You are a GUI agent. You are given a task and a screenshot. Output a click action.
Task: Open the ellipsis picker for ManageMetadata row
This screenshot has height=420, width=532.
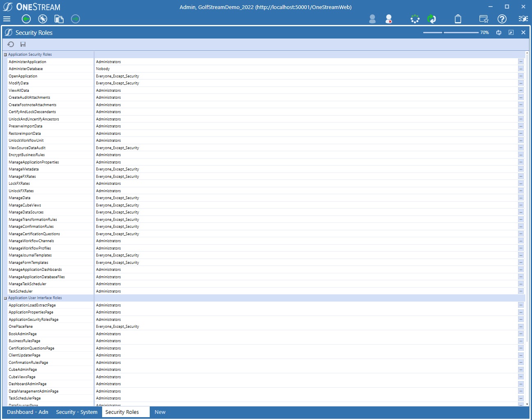pyautogui.click(x=521, y=169)
